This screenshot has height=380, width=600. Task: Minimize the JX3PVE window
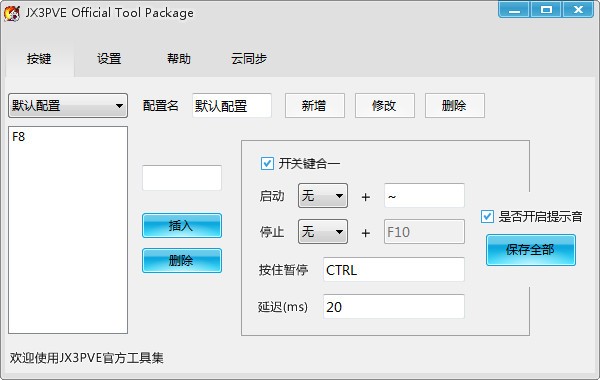[x=514, y=9]
